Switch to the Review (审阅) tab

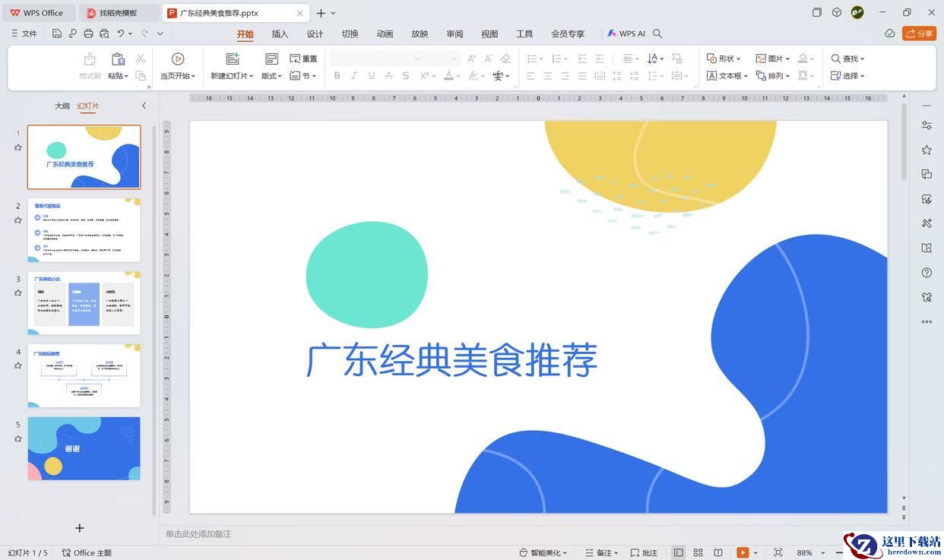(455, 34)
